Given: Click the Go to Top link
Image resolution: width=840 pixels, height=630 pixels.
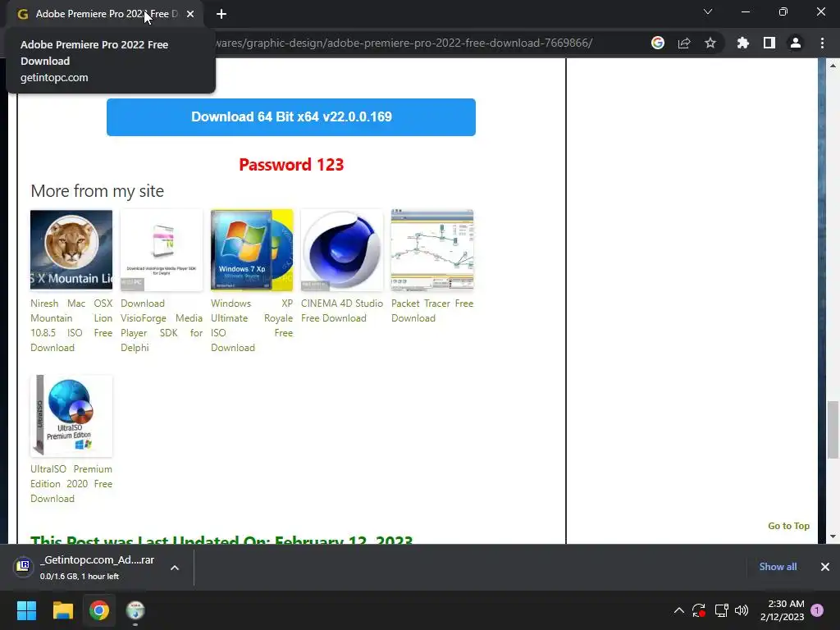Looking at the screenshot, I should pyautogui.click(x=788, y=526).
